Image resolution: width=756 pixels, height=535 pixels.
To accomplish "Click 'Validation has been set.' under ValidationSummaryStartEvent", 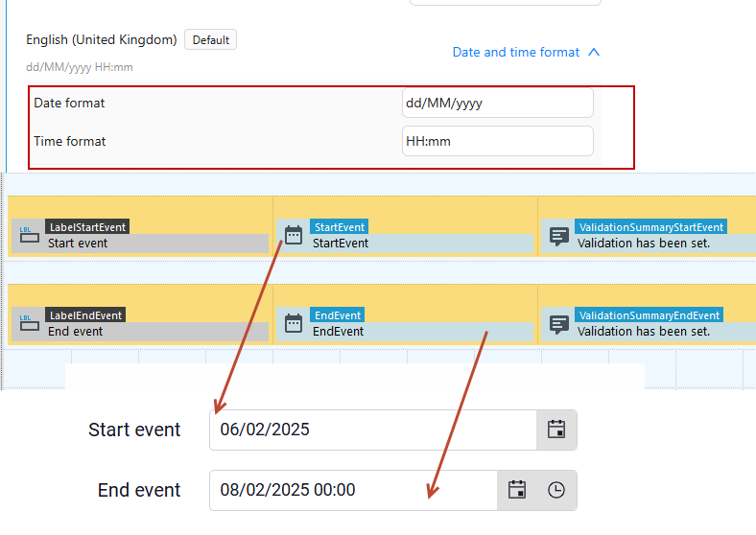I will [x=644, y=244].
